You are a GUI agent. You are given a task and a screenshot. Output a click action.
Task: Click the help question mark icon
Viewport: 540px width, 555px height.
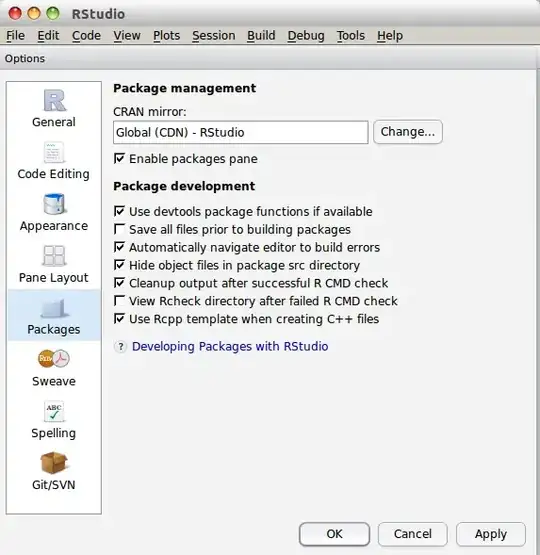pos(121,347)
